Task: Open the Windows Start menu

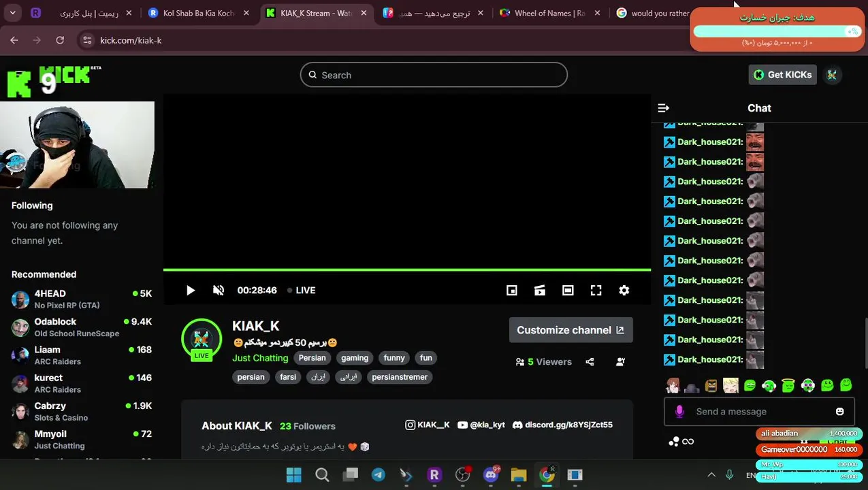Action: tap(294, 475)
